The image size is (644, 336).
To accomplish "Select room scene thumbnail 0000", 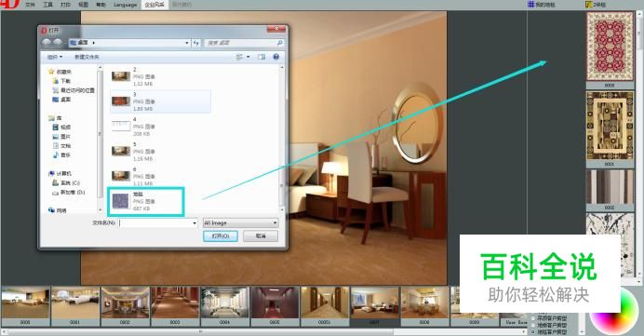I will click(x=25, y=303).
